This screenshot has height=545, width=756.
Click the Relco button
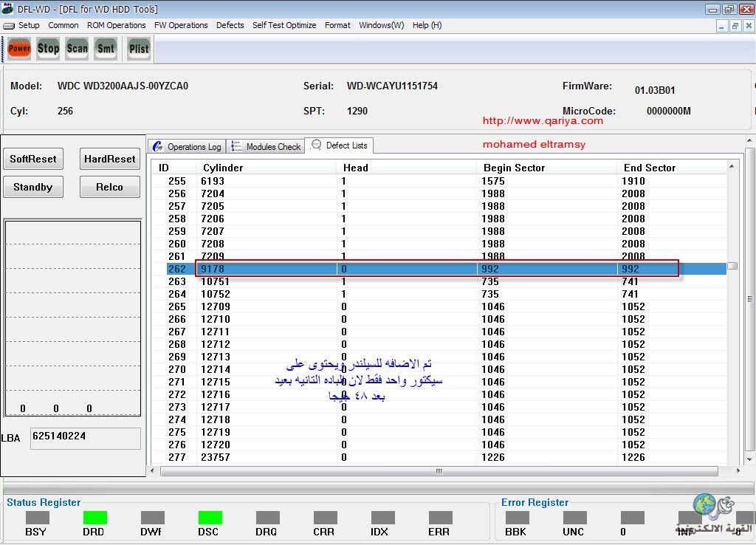coord(110,187)
